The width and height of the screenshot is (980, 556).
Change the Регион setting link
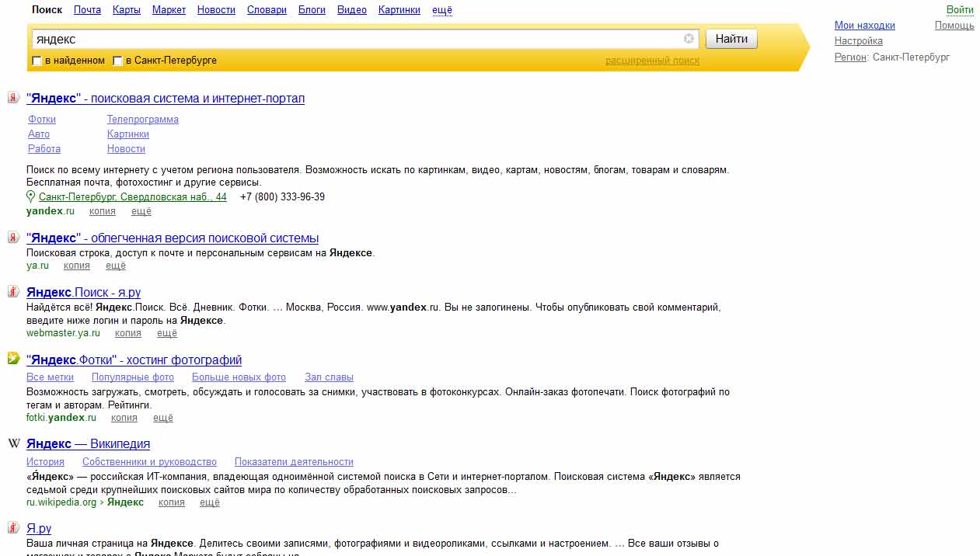850,57
